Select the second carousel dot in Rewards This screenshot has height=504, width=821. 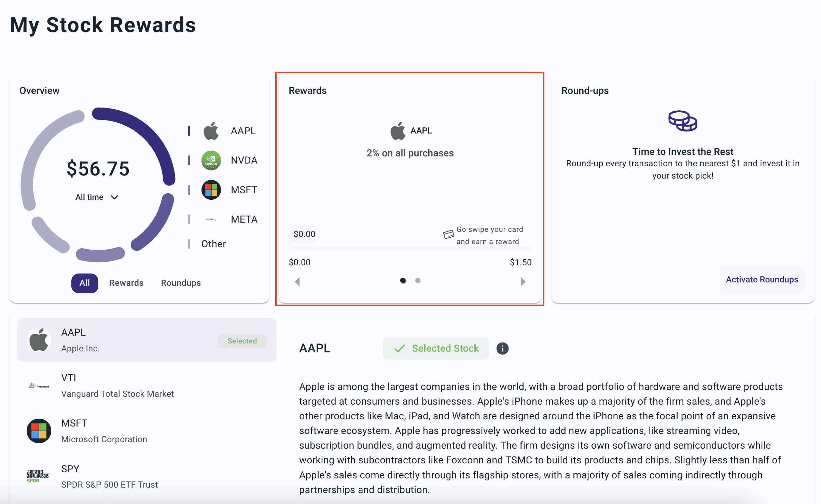coord(418,281)
